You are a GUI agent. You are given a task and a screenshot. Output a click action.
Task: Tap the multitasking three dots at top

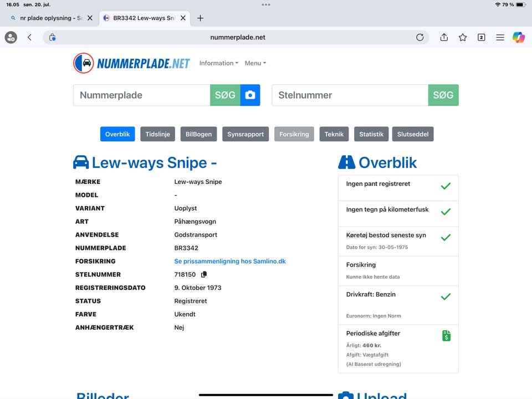pyautogui.click(x=266, y=5)
